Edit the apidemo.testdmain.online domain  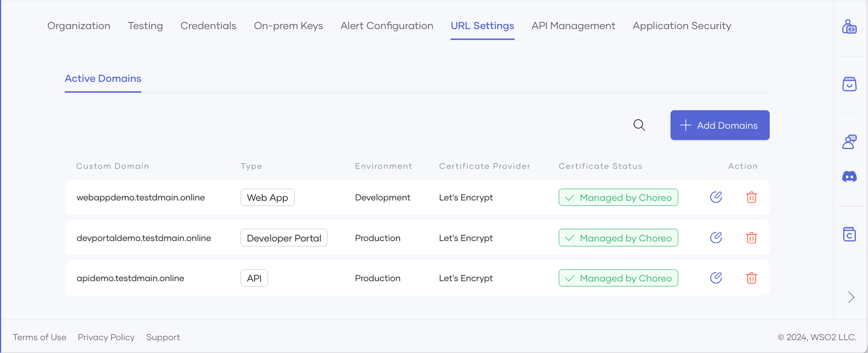[x=716, y=278]
